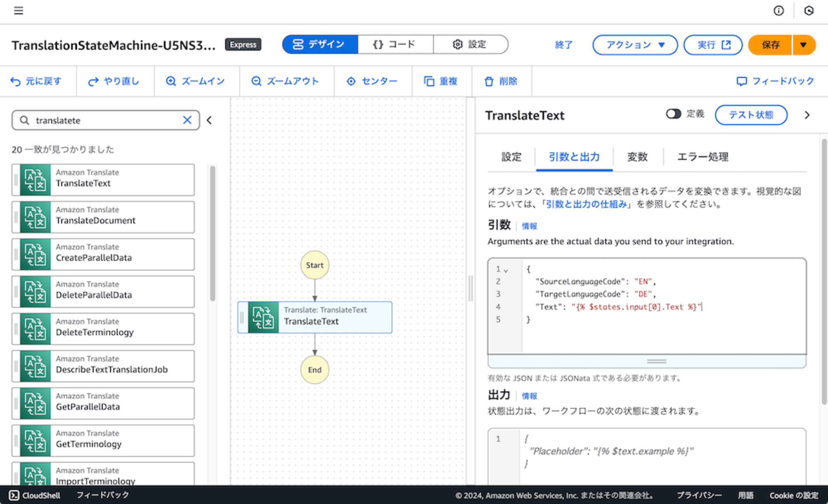Click inside the translatete search field

106,120
